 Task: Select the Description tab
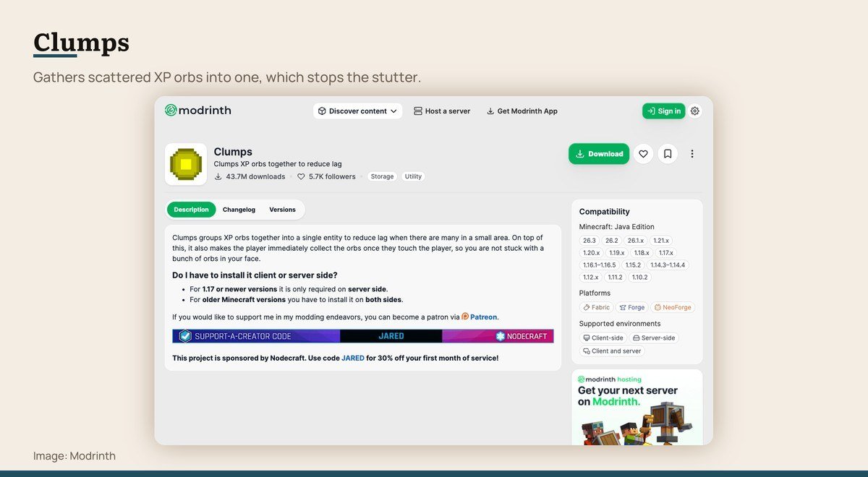(191, 210)
